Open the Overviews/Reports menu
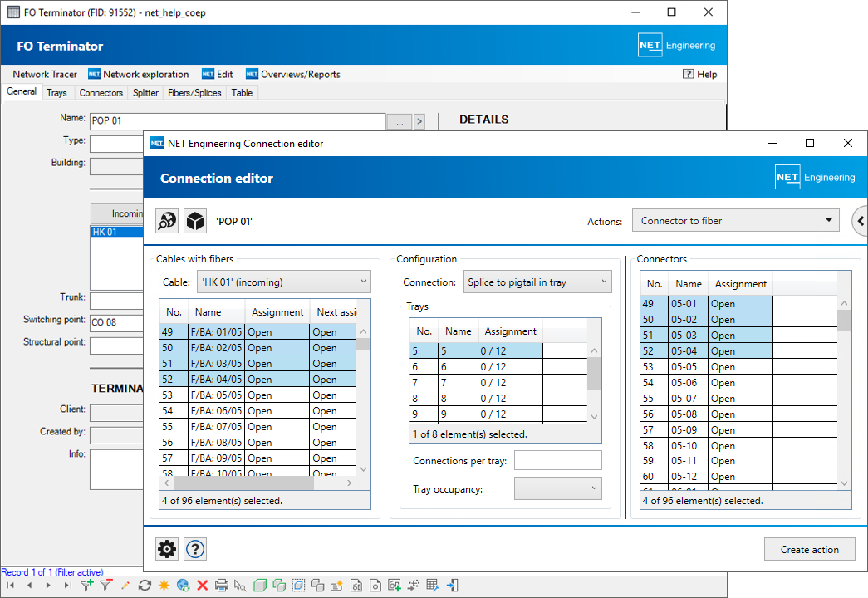 293,74
